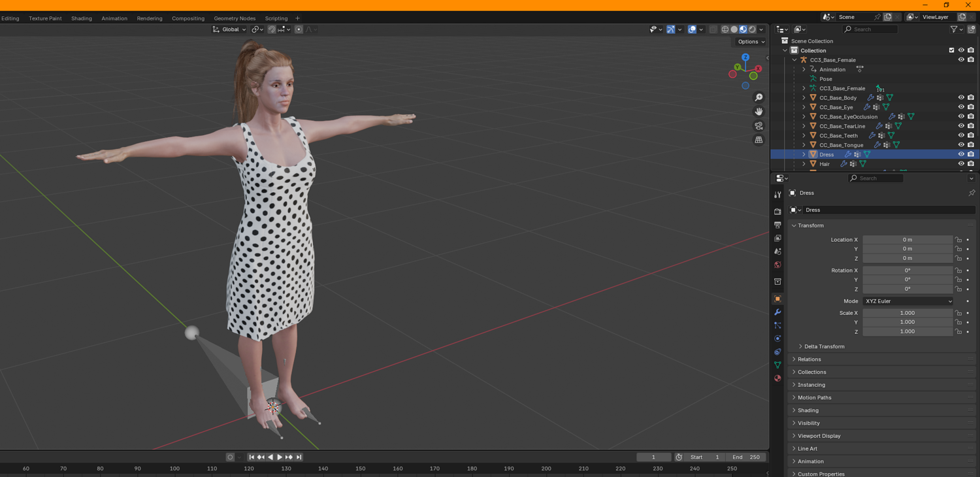Image resolution: width=980 pixels, height=477 pixels.
Task: Expand the Relations panel
Action: pyautogui.click(x=809, y=359)
